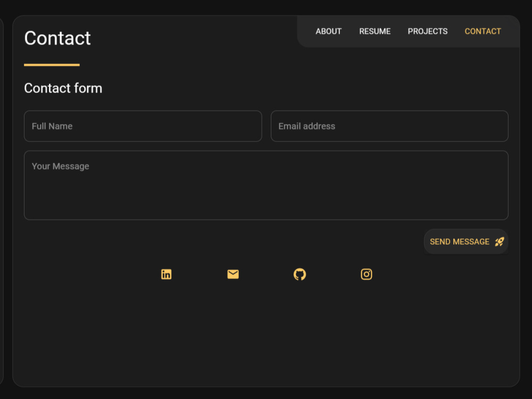The height and width of the screenshot is (399, 532).
Task: Select the Contact tab
Action: pyautogui.click(x=483, y=31)
